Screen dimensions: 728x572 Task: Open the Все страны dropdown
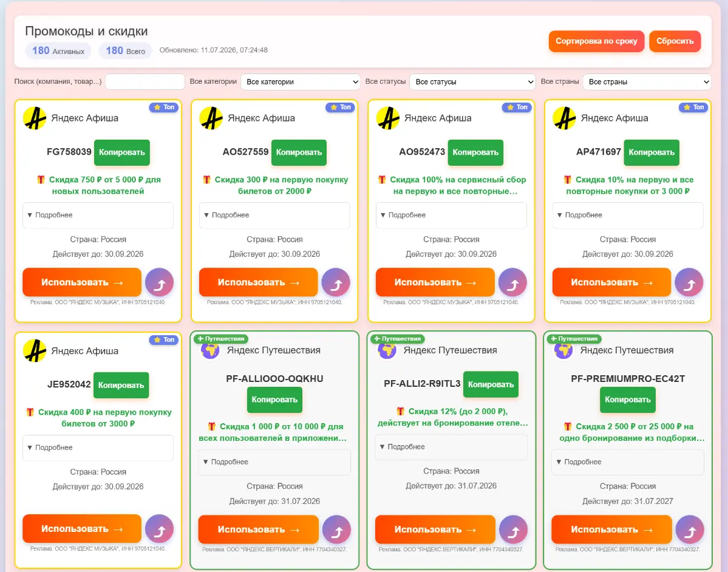[647, 82]
